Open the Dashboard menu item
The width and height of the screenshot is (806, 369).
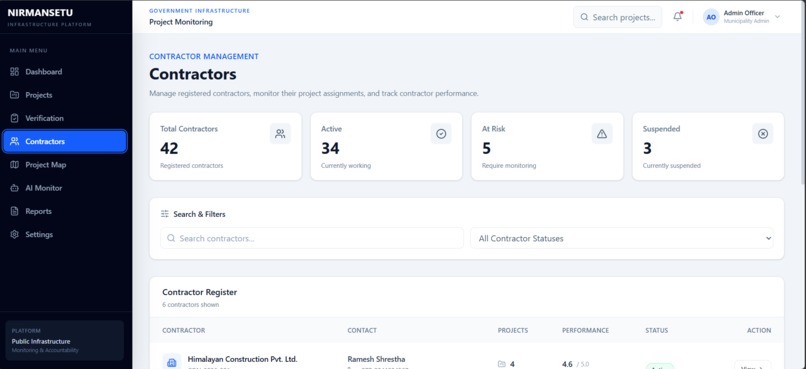tap(65, 72)
